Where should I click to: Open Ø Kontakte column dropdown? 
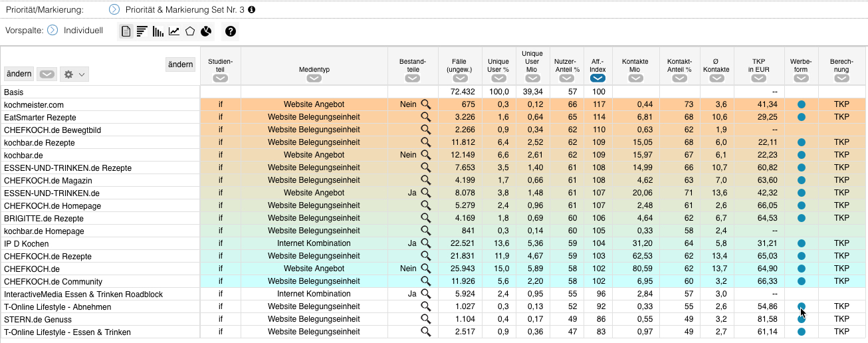(x=717, y=78)
